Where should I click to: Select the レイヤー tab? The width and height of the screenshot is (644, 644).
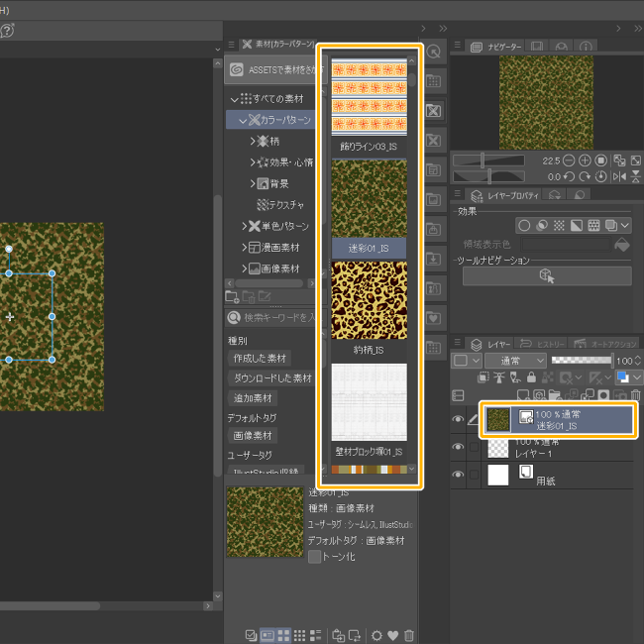click(x=490, y=344)
